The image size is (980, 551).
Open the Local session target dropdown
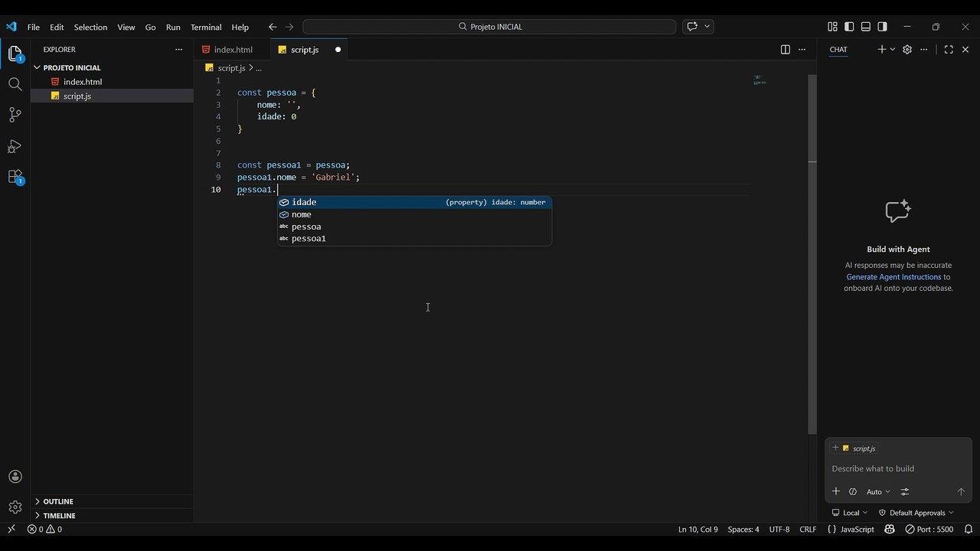[850, 513]
